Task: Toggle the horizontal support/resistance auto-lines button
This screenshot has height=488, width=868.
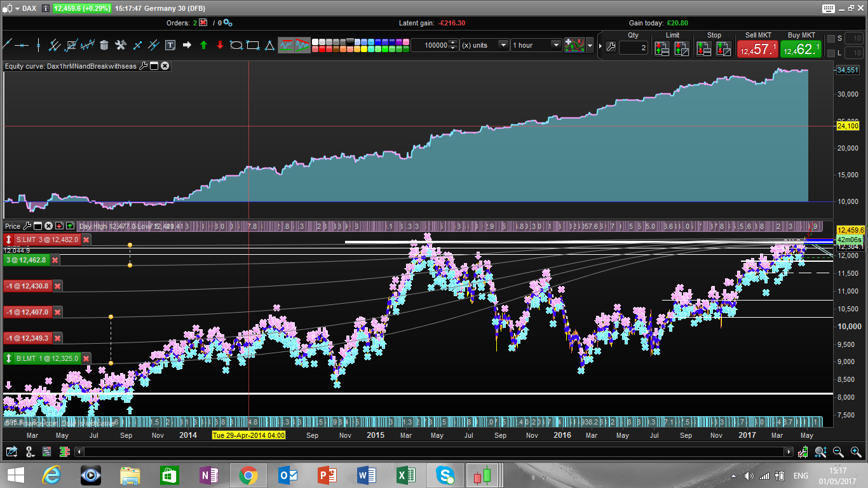Action: click(286, 45)
